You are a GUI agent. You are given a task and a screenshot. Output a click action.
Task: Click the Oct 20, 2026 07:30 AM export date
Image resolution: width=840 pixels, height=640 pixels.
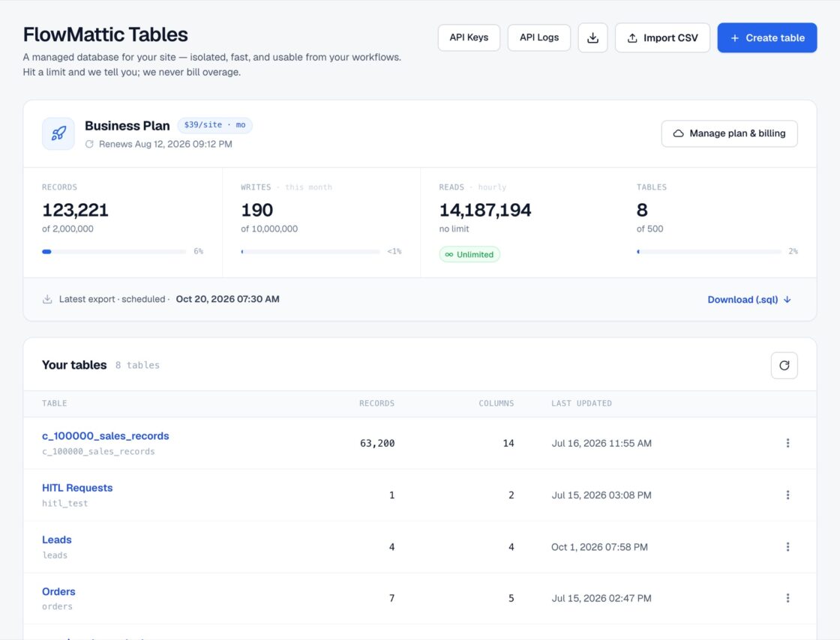click(228, 299)
